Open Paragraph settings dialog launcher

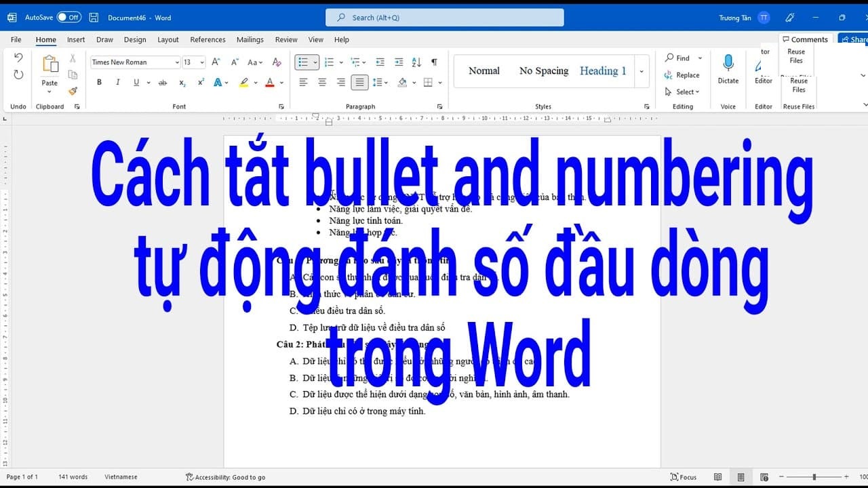(x=439, y=106)
